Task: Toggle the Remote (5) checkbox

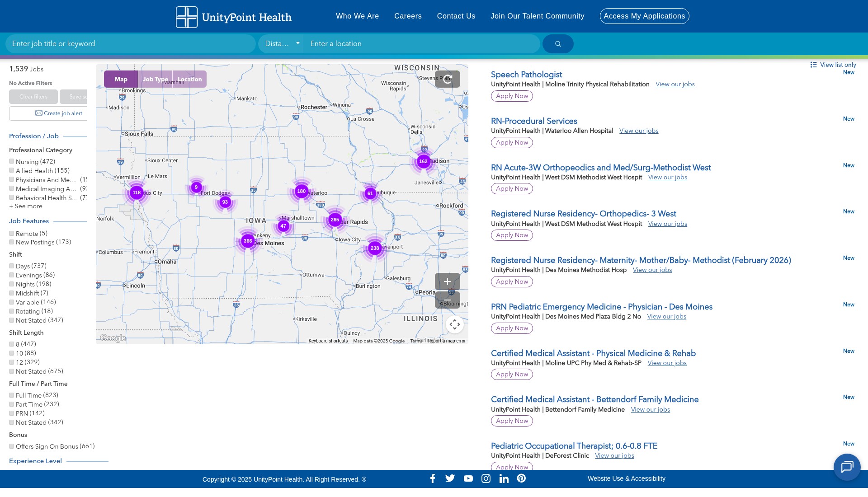Action: 12,233
